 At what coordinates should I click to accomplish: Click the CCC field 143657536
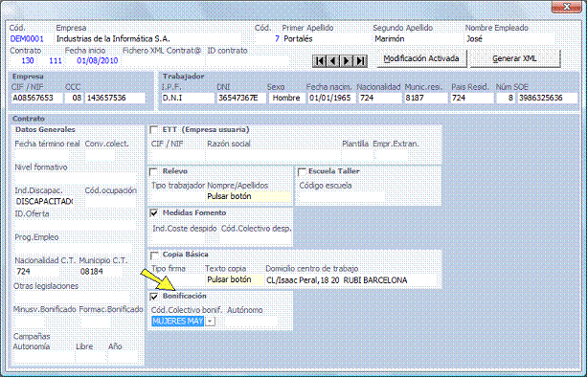click(115, 99)
